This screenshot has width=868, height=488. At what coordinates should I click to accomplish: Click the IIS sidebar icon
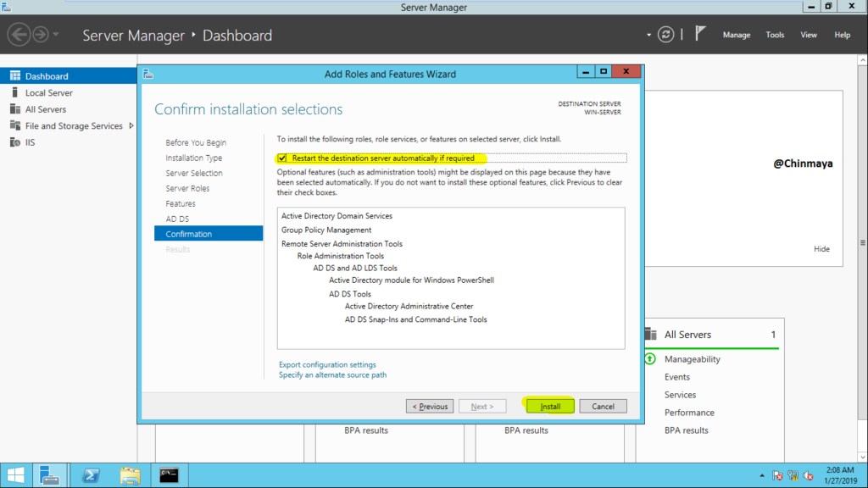click(x=15, y=142)
